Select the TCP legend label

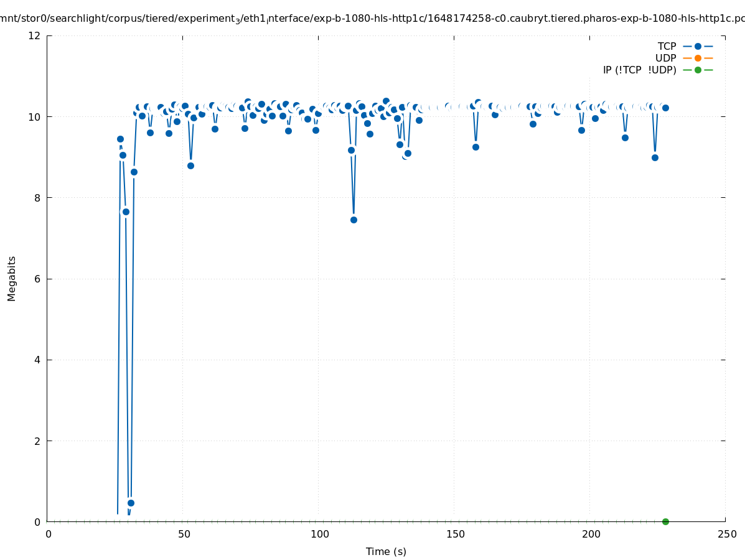tap(667, 46)
